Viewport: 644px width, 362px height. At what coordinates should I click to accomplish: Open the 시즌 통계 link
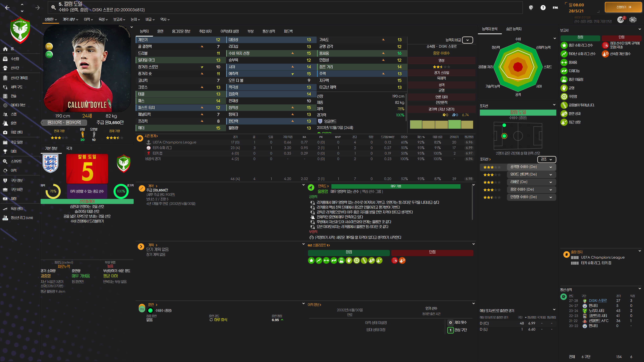pyautogui.click(x=151, y=136)
